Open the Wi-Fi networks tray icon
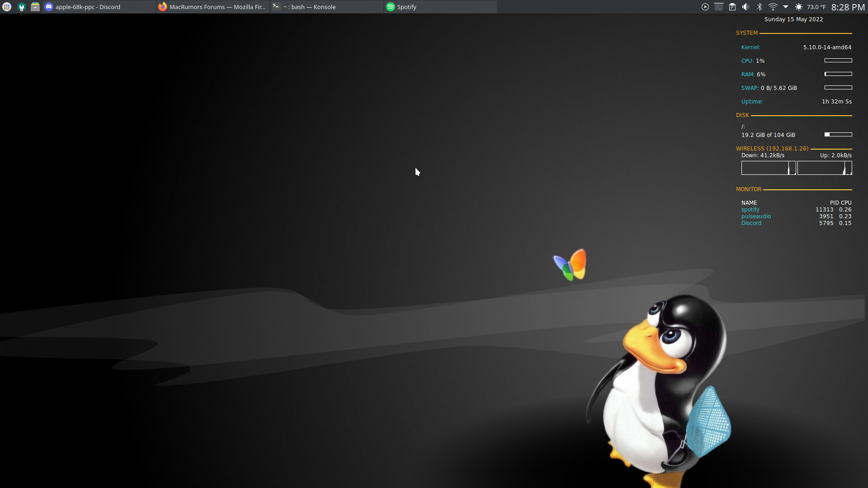This screenshot has width=868, height=488. click(773, 7)
